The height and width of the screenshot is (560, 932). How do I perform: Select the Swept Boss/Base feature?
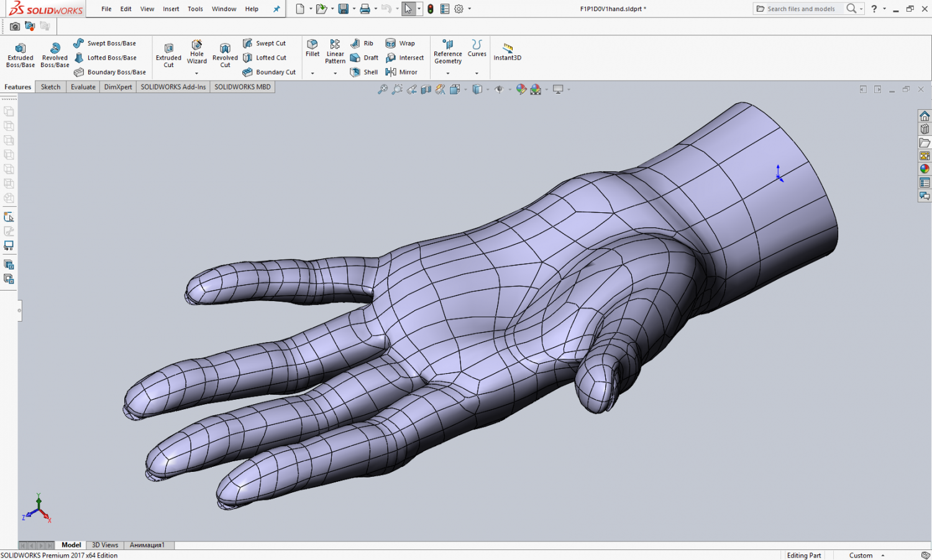pos(109,43)
